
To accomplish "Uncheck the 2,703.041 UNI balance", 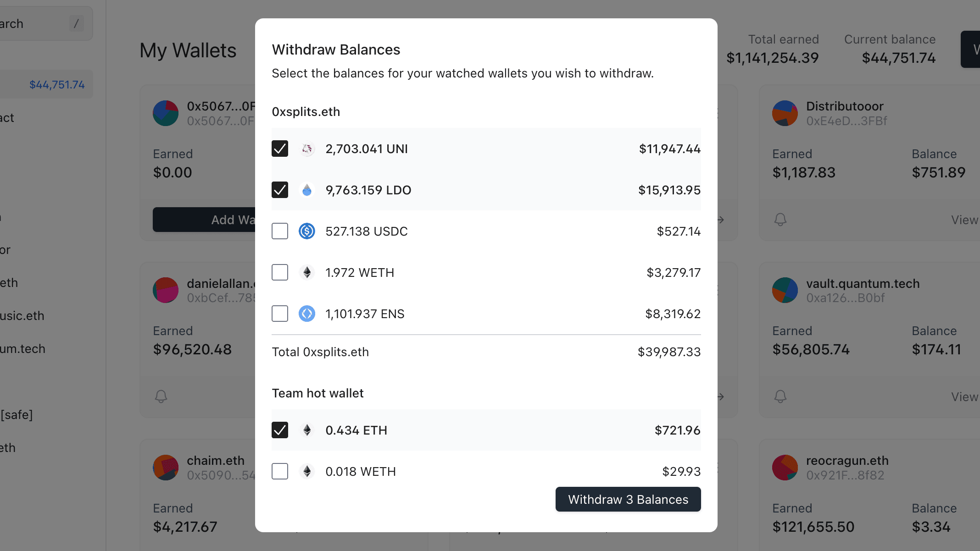I will tap(279, 149).
